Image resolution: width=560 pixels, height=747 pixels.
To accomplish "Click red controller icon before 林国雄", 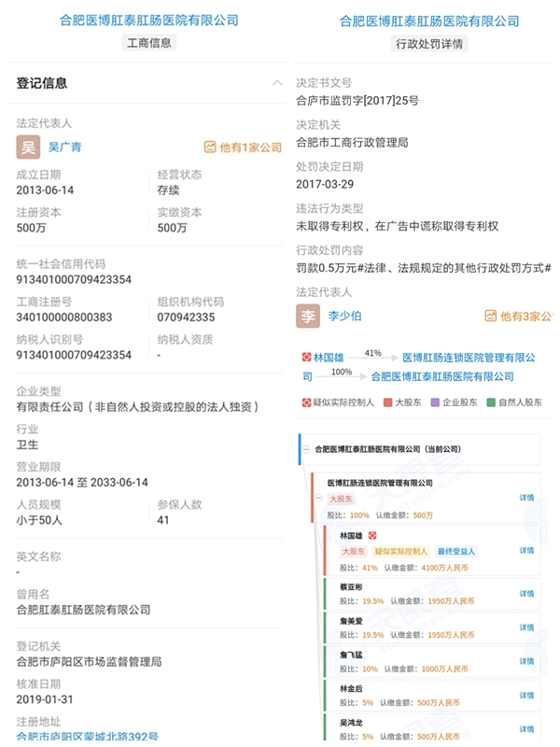I will point(307,357).
